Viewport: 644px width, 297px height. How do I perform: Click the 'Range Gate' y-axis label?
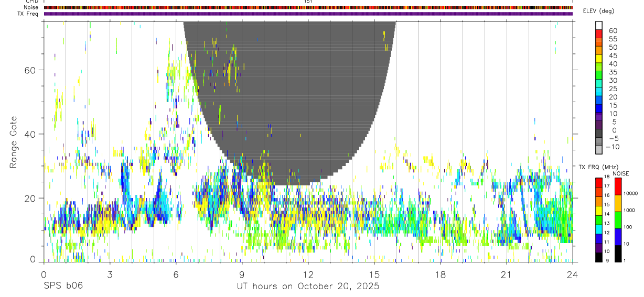coord(14,142)
